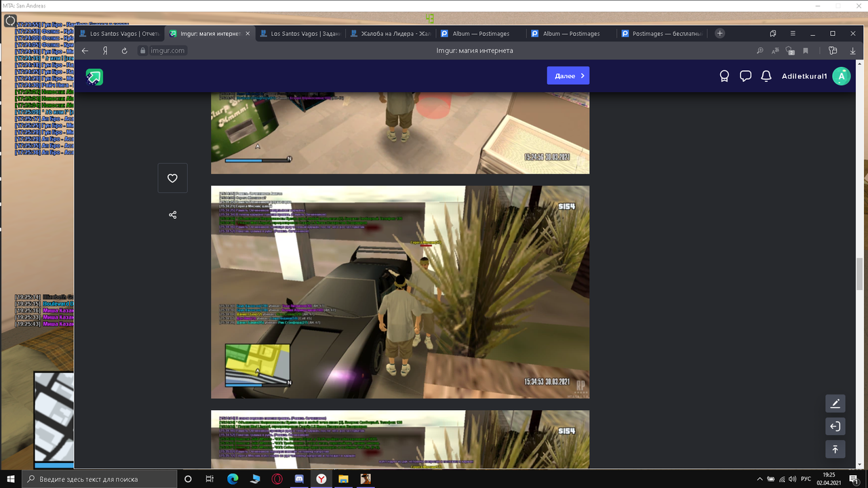Open the browser downloads icon
This screenshot has width=868, height=488.
point(852,51)
